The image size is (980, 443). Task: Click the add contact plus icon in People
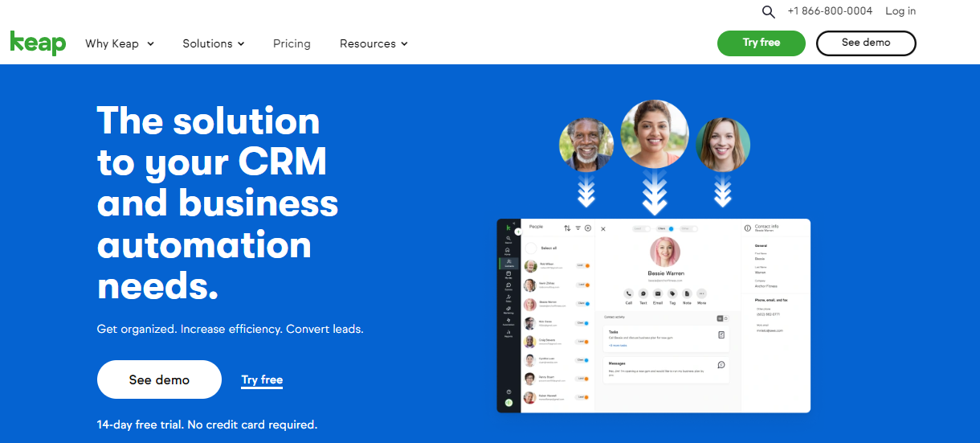tap(588, 228)
